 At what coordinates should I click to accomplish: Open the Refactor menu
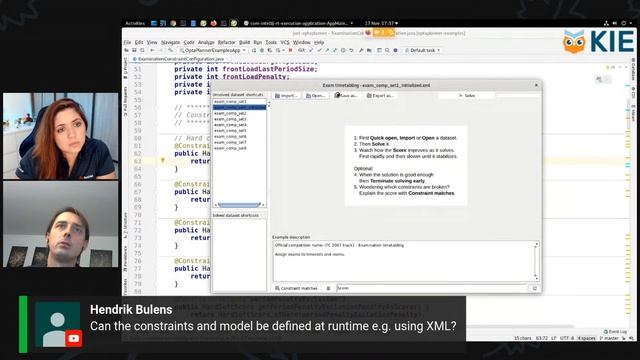pos(227,42)
